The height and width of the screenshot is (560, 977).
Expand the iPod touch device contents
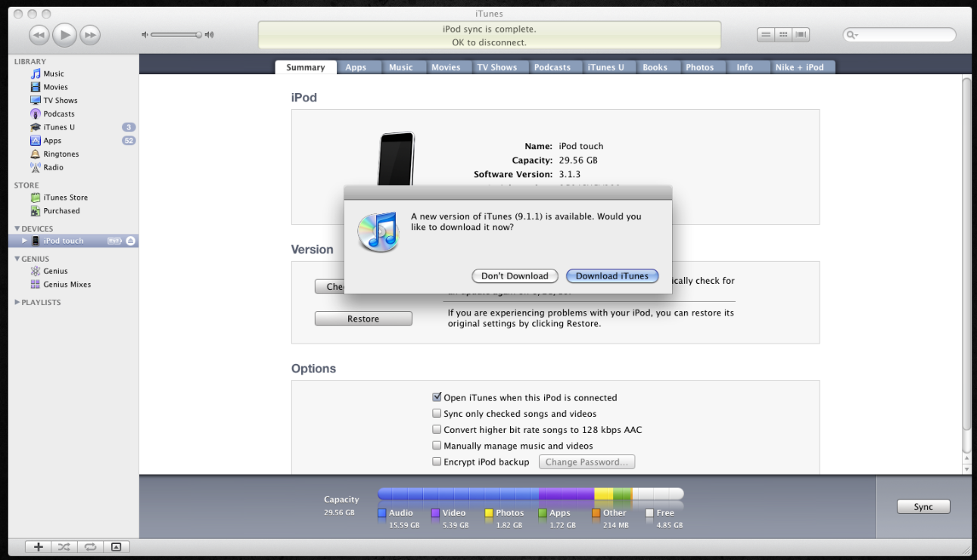[x=24, y=241]
